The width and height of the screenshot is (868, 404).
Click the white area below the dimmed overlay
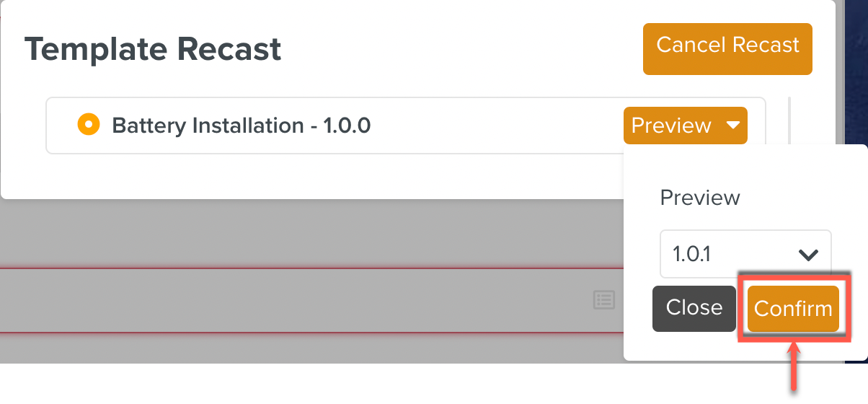pos(288,382)
